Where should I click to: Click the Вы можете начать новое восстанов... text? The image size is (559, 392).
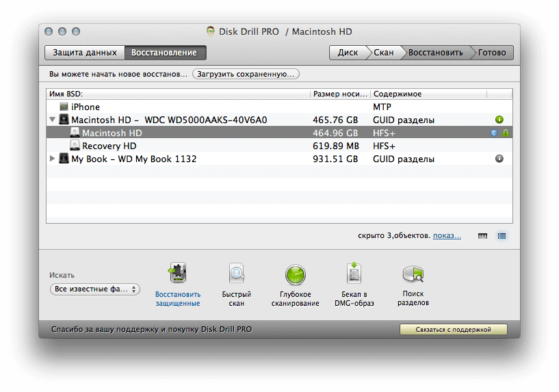118,74
